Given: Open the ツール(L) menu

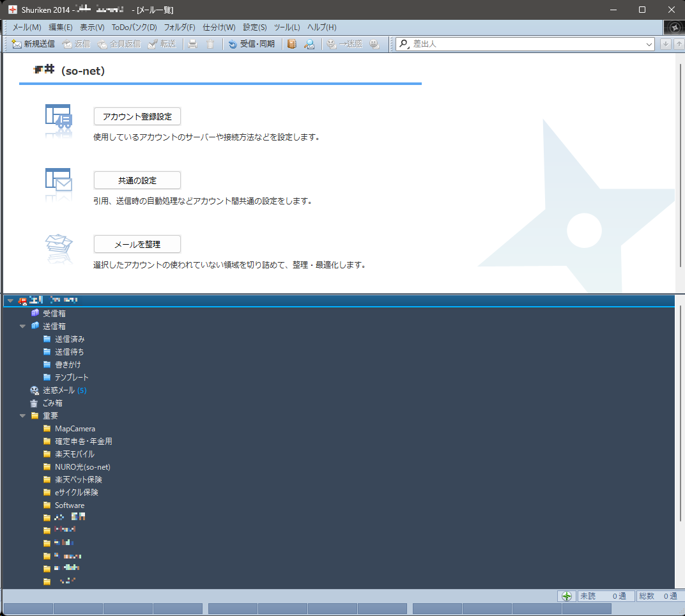Looking at the screenshot, I should point(286,27).
